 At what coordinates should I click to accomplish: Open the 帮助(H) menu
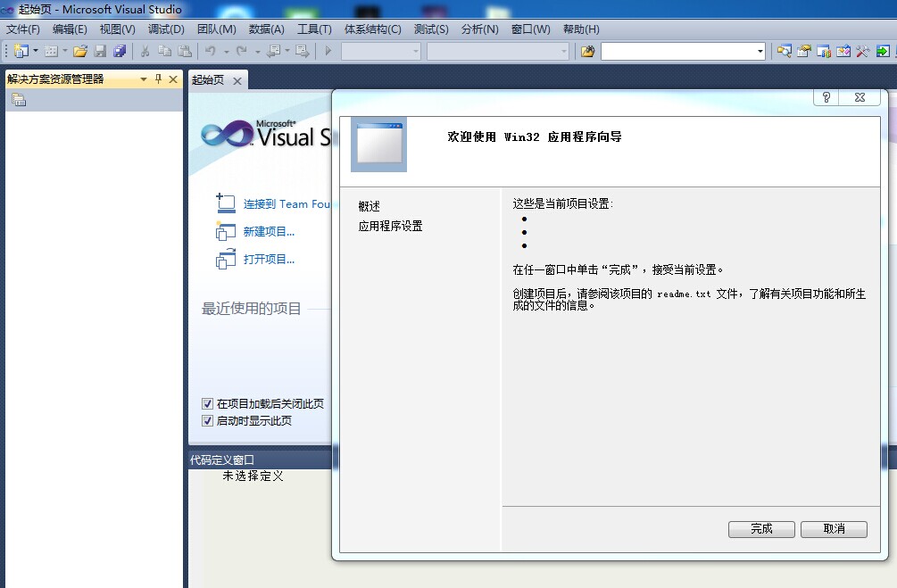[x=581, y=29]
